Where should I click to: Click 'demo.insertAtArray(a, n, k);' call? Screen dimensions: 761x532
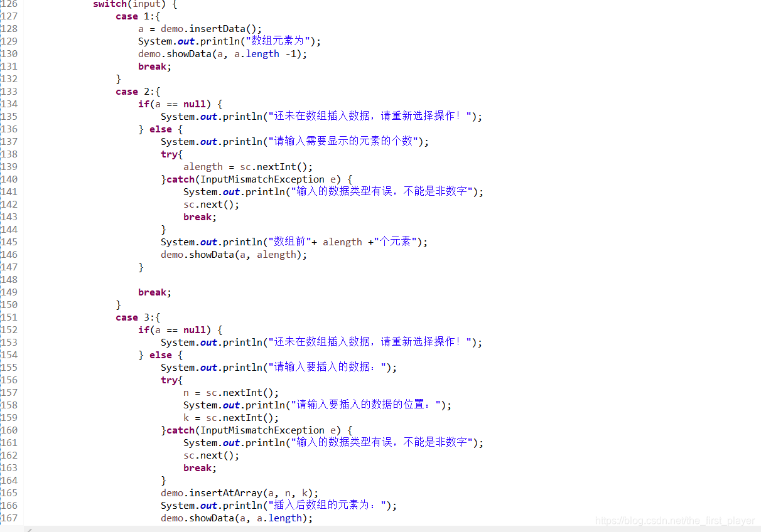point(240,493)
